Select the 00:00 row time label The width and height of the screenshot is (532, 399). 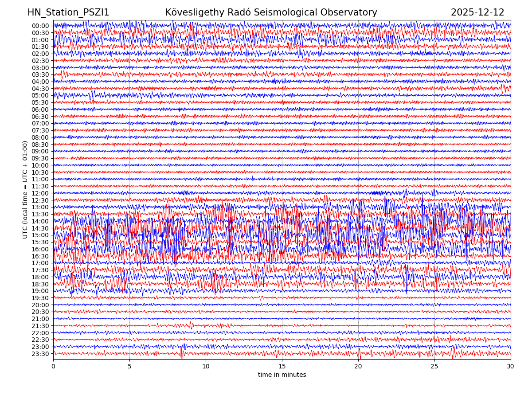coord(40,26)
